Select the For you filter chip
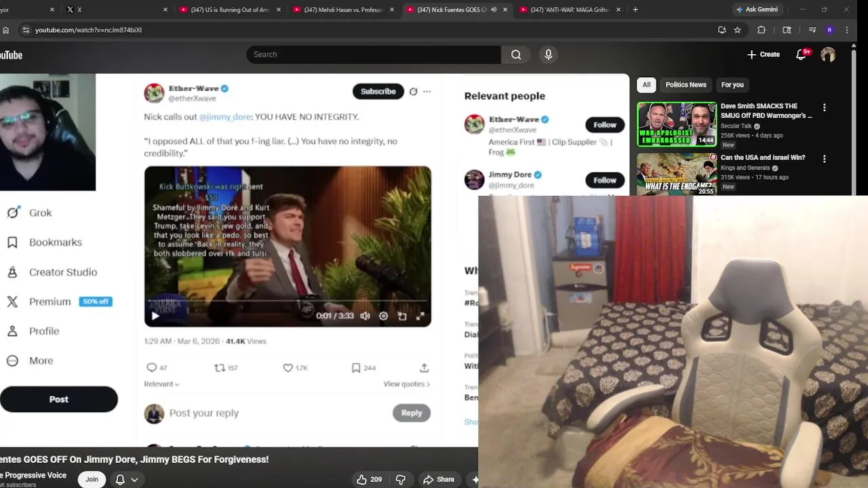 pos(732,85)
